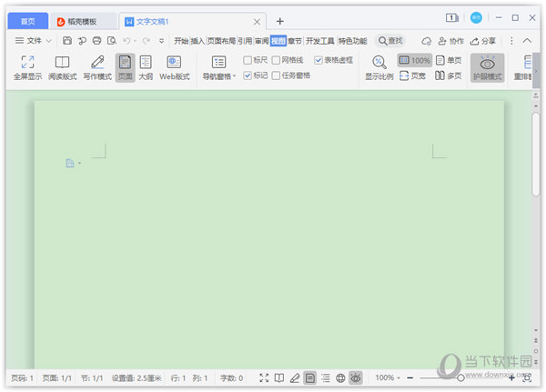Expand the 导航窗格 navigation pane dropdown
This screenshot has height=392, width=546.
coord(235,75)
